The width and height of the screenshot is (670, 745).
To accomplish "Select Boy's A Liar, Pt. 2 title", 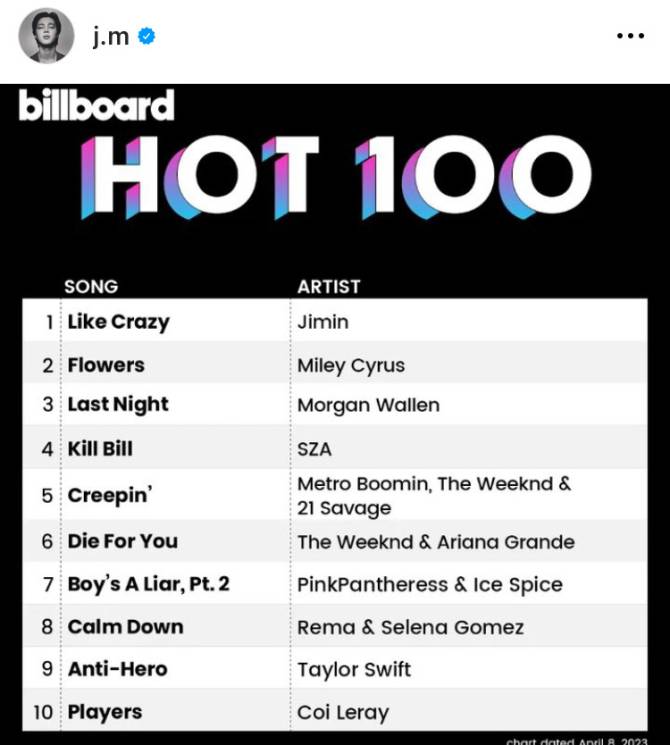I will tap(148, 584).
